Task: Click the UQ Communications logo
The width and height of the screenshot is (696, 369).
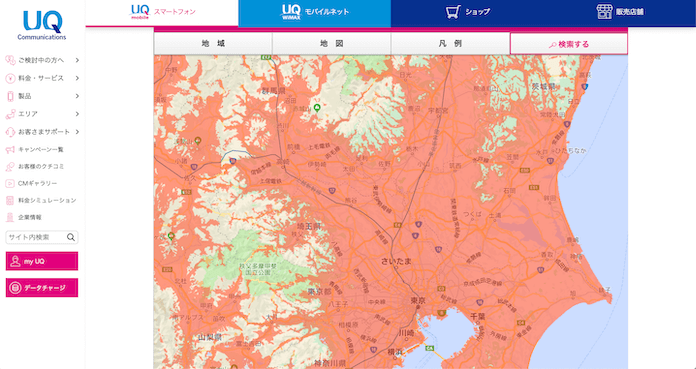Action: 42,25
